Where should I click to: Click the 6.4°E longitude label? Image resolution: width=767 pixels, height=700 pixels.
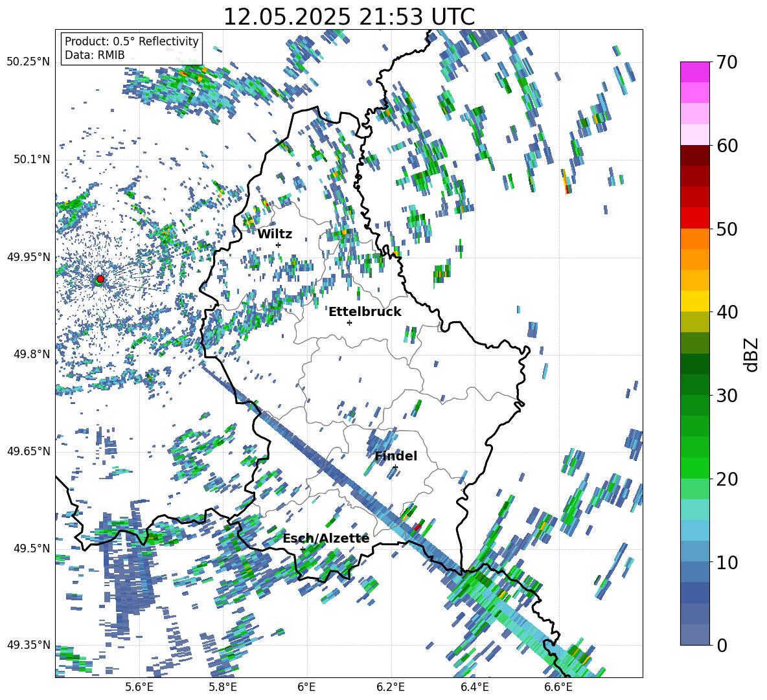(475, 687)
